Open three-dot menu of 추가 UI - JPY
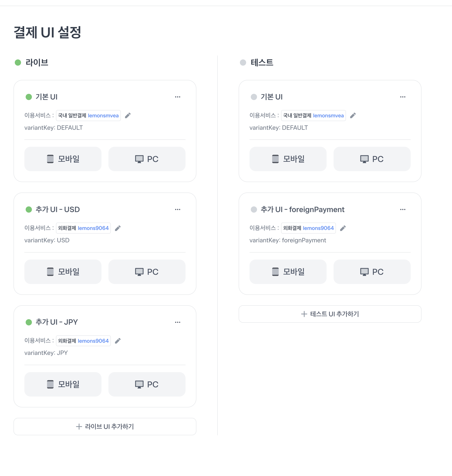 tap(178, 322)
